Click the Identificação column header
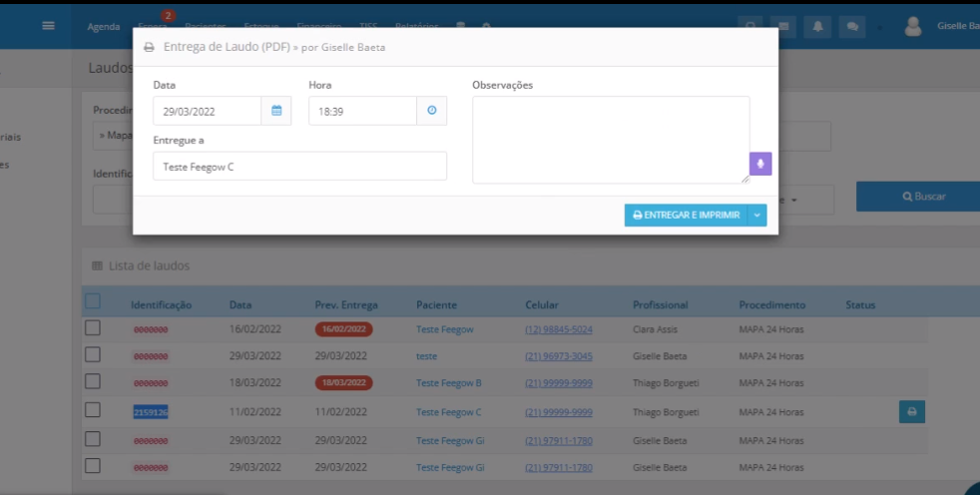The width and height of the screenshot is (980, 495). point(162,305)
